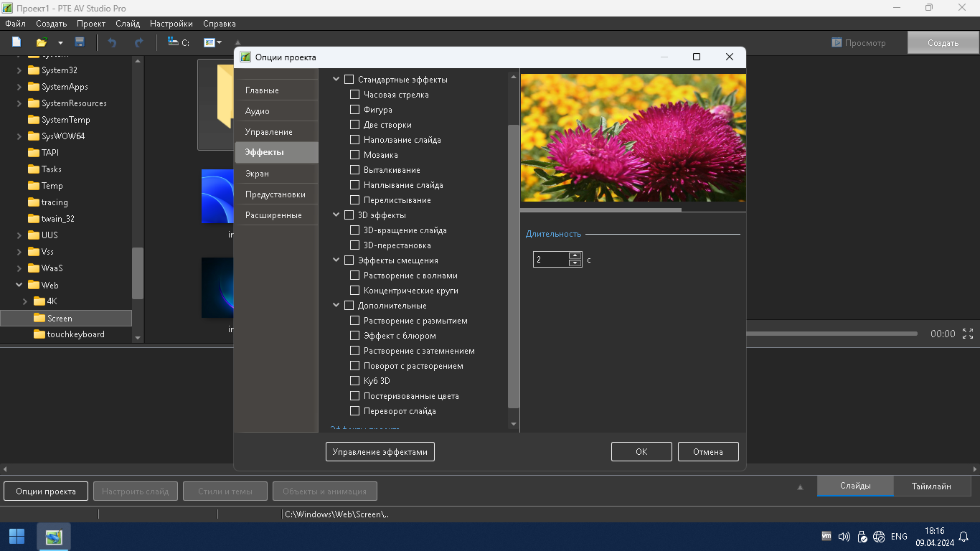Click the Open project folder icon
The image size is (980, 551).
(42, 42)
